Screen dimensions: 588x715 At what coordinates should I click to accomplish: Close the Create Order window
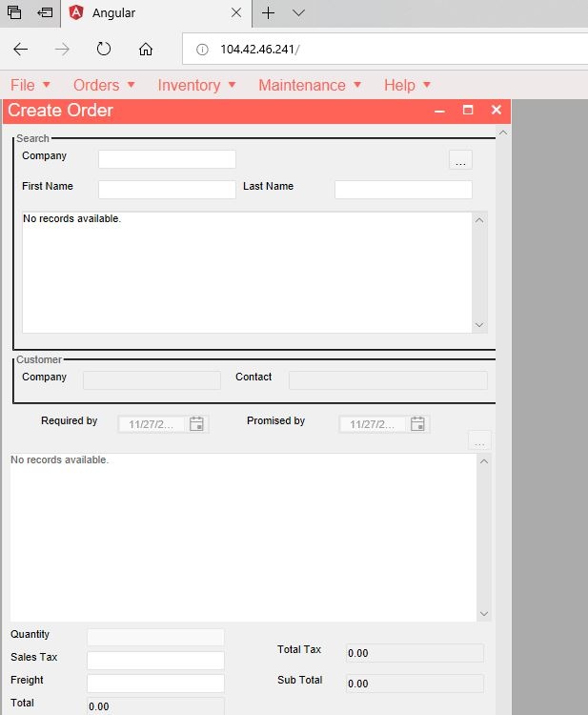coord(497,110)
